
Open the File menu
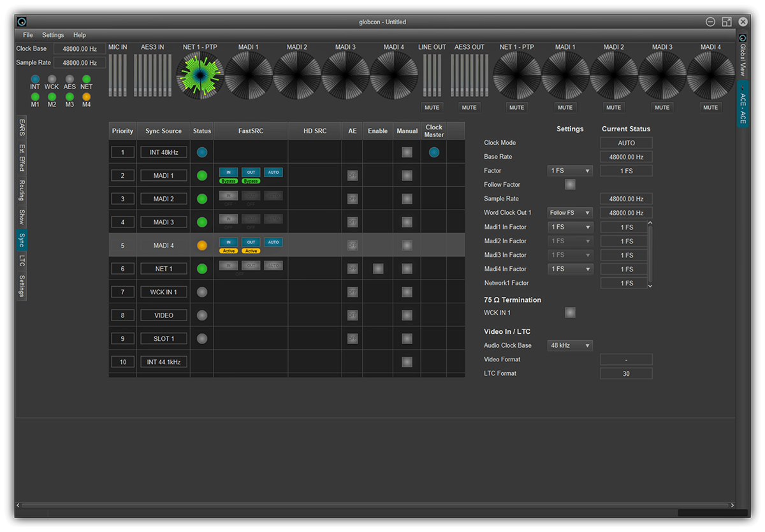pyautogui.click(x=27, y=35)
